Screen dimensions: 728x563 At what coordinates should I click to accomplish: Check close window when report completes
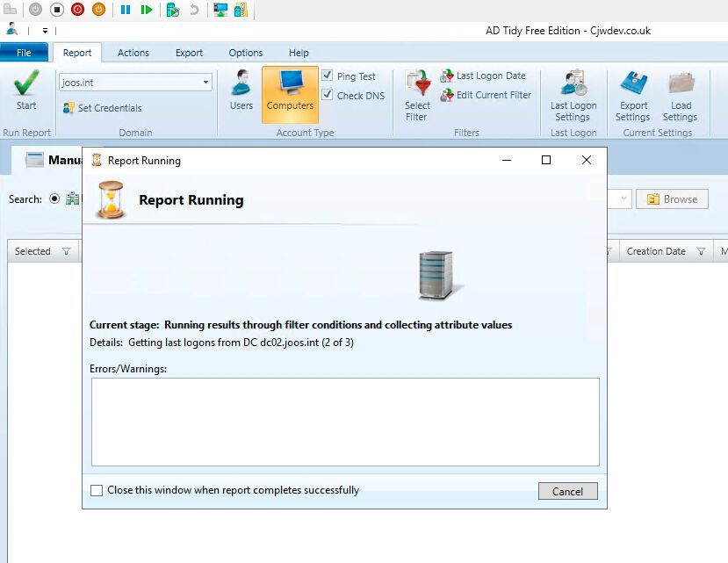tap(97, 490)
